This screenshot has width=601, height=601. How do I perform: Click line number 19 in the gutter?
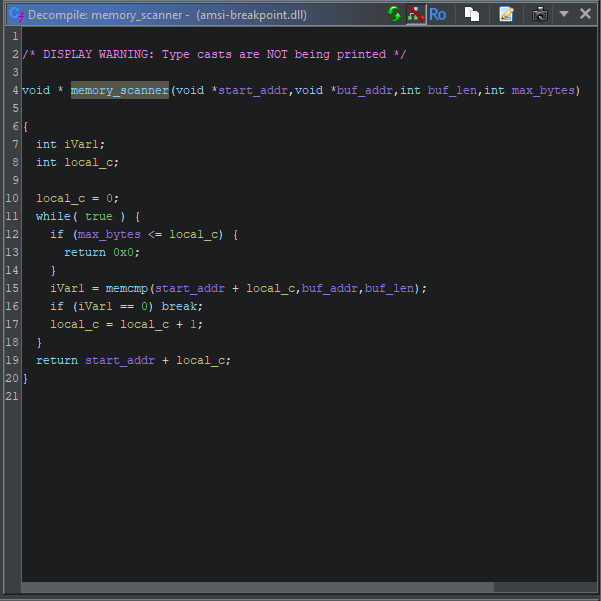tap(12, 360)
